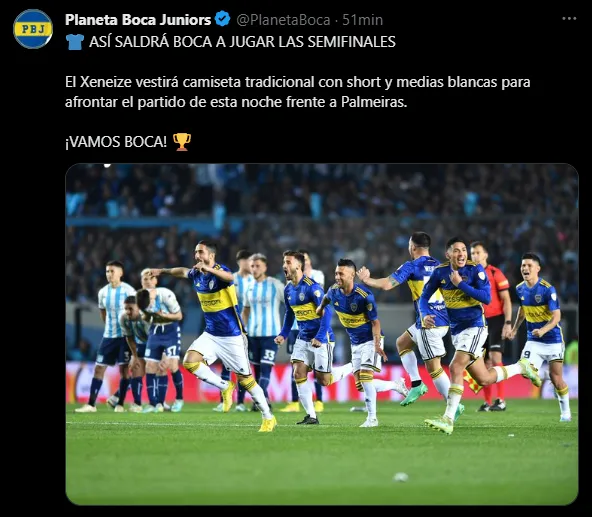
Task: Click the ¡VAMOS BOCA! text
Action: click(116, 142)
